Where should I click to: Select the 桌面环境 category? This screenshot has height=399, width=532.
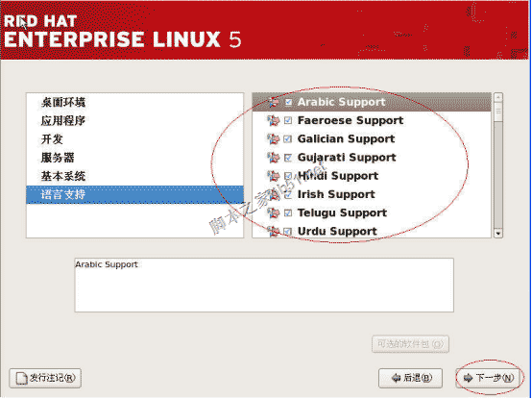point(134,102)
